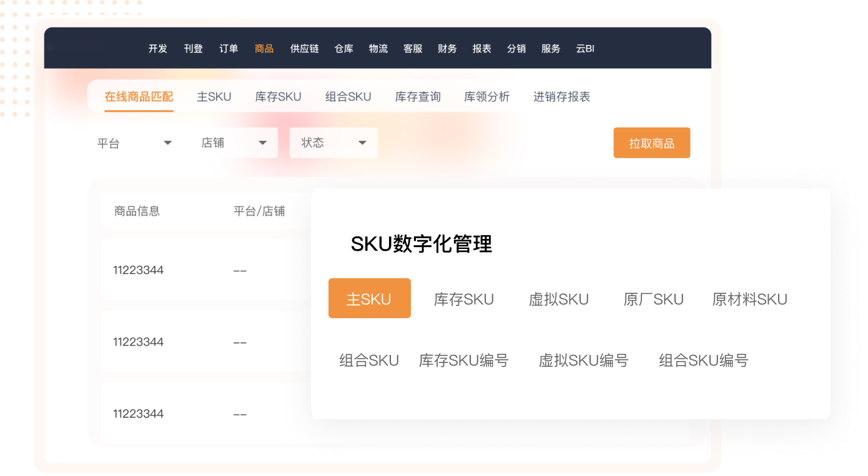Open the 状态 dropdown filter
This screenshot has width=868, height=476.
pyautogui.click(x=333, y=143)
